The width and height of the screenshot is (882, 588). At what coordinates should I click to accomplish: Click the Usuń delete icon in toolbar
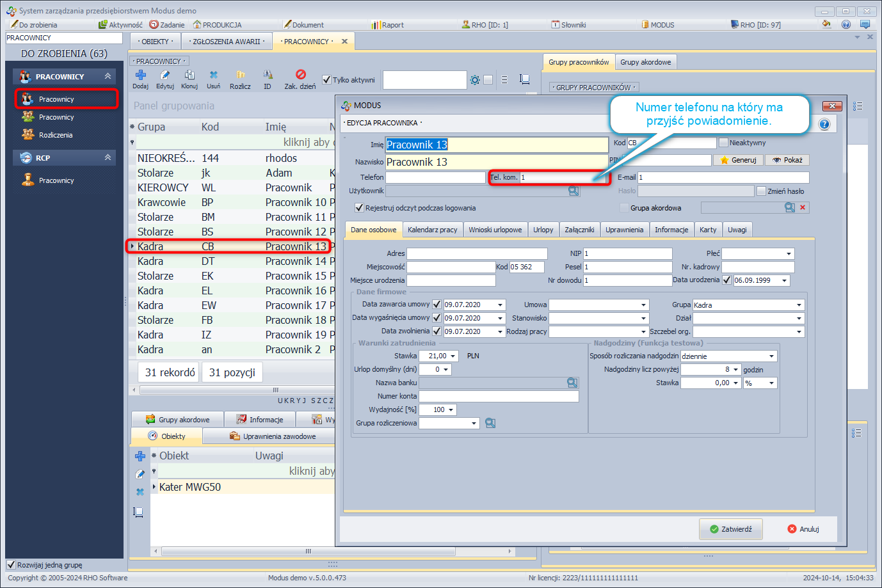(213, 75)
